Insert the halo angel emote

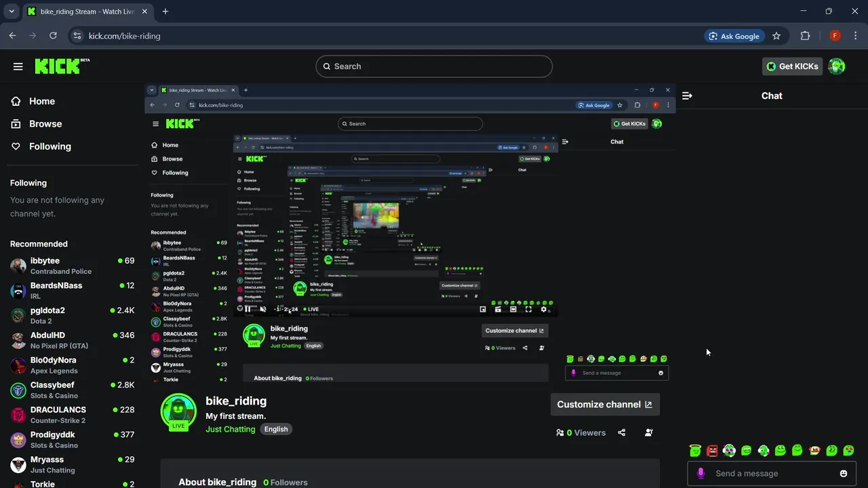[x=695, y=451]
